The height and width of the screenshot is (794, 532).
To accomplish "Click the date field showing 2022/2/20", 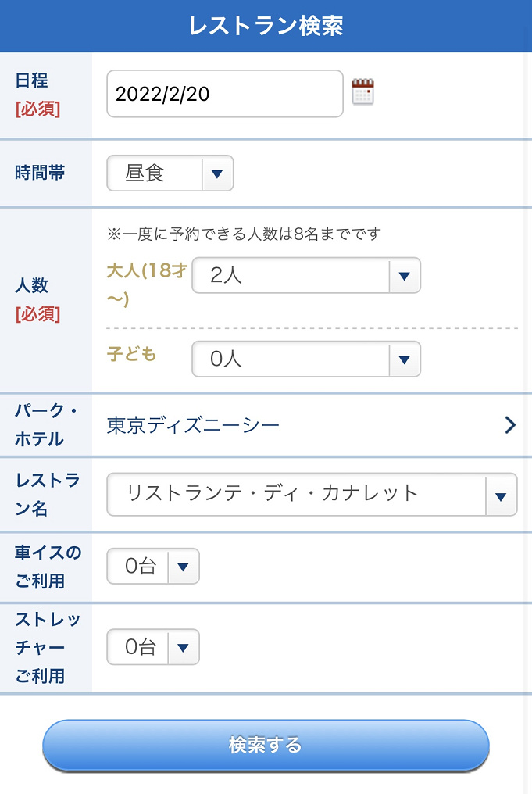I will click(224, 94).
